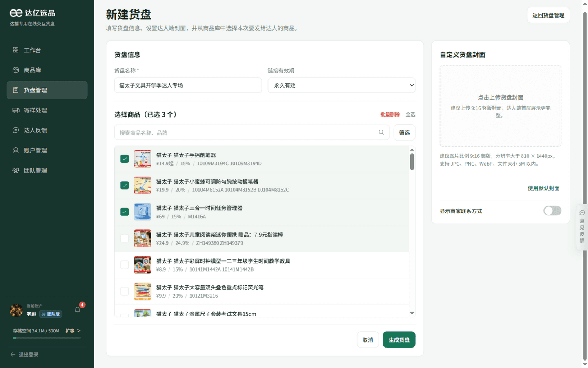588x368 pixels.
Task: Open 商品库 sidebar menu item
Action: (x=47, y=70)
